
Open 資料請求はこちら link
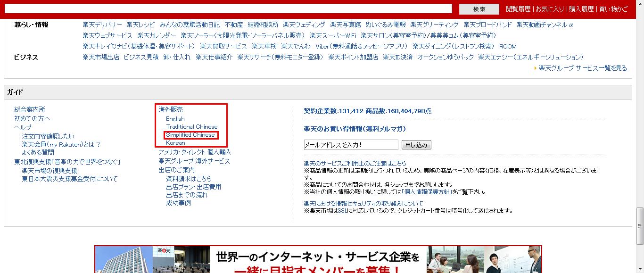[189, 179]
